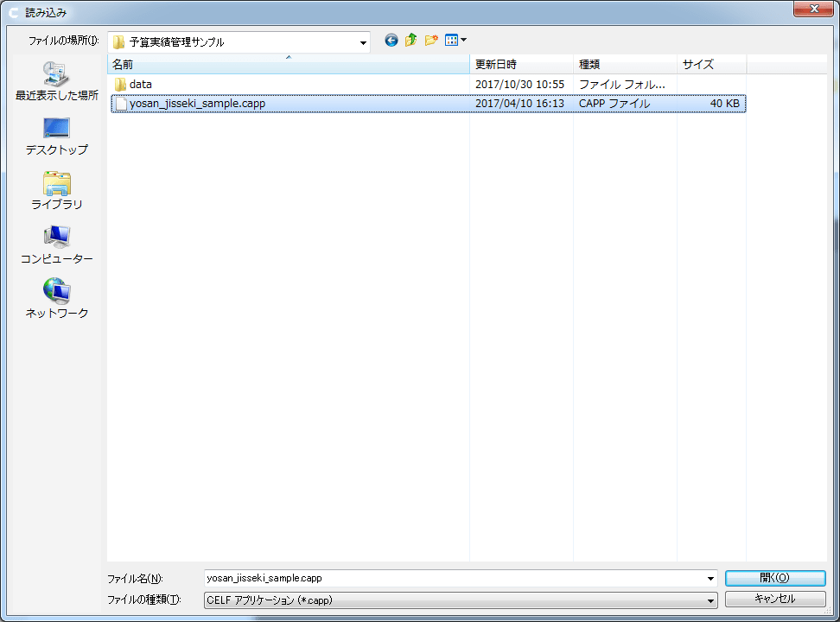Viewport: 840px width, 622px height.
Task: Sort by date modified (更新日時) column
Action: 521,65
